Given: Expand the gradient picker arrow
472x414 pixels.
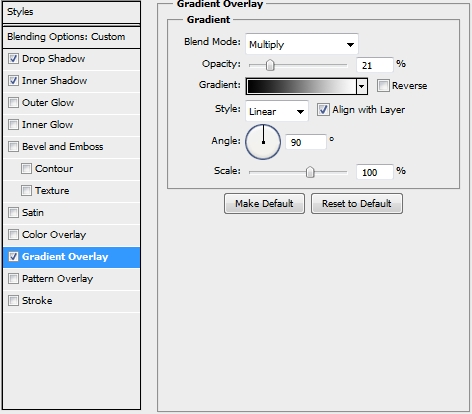Looking at the screenshot, I should click(361, 87).
